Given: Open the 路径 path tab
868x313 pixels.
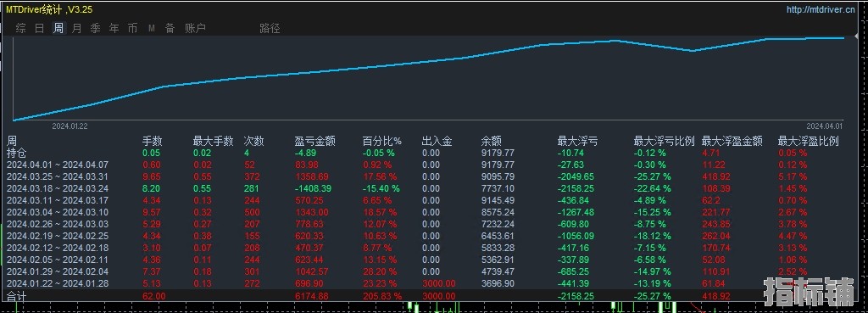Looking at the screenshot, I should coord(270,28).
